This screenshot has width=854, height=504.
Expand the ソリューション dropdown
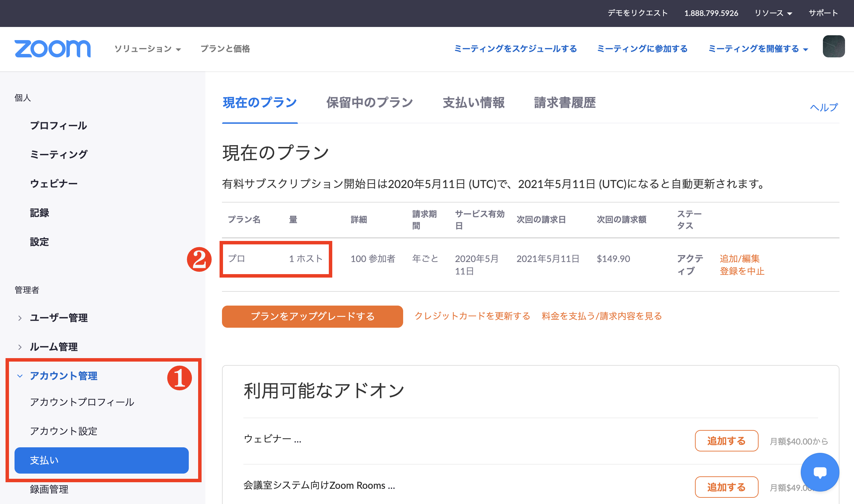(x=148, y=49)
